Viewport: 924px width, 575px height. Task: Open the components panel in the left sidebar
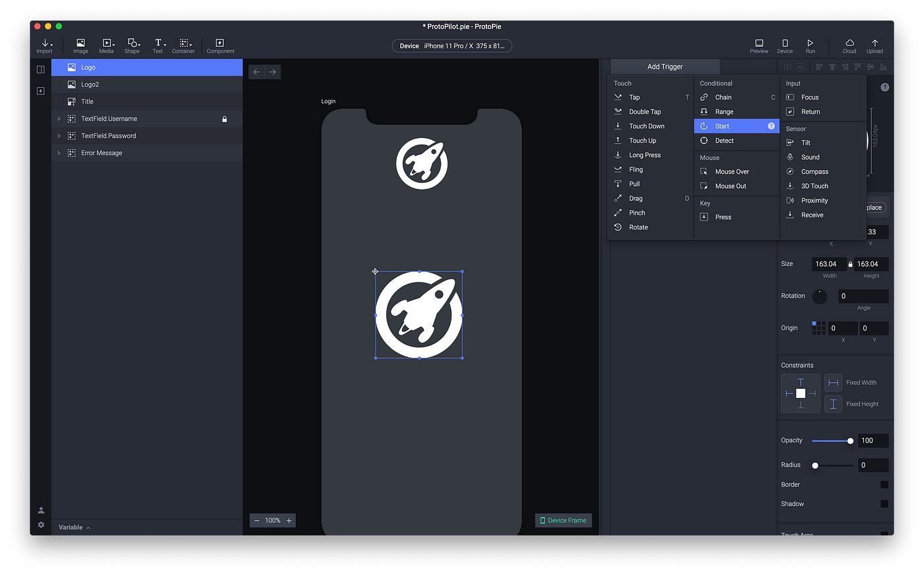click(x=41, y=90)
